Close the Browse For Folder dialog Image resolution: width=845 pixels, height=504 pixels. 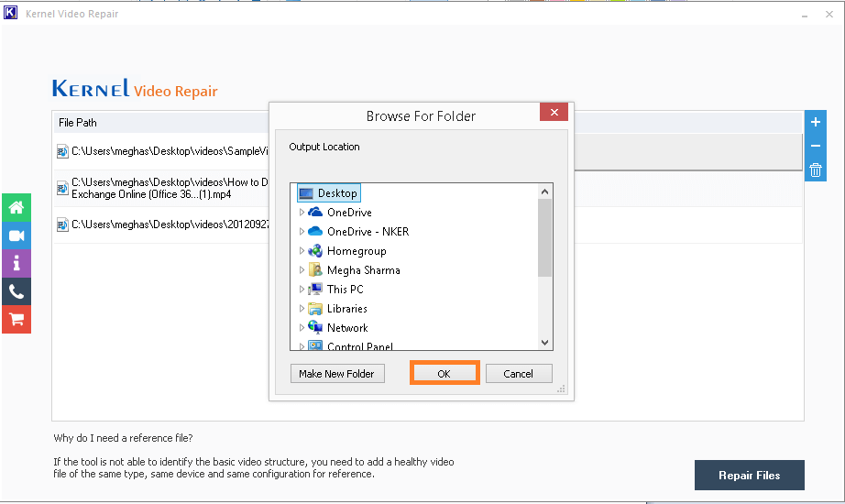554,112
